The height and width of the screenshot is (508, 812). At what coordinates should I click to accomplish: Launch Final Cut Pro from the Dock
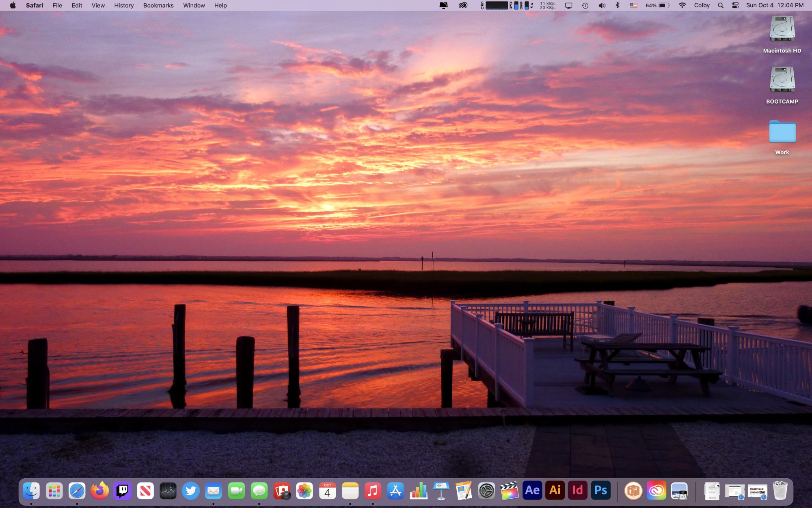(x=509, y=491)
